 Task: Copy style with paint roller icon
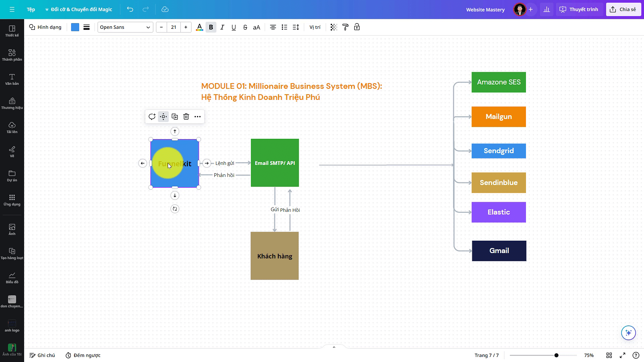pyautogui.click(x=345, y=27)
